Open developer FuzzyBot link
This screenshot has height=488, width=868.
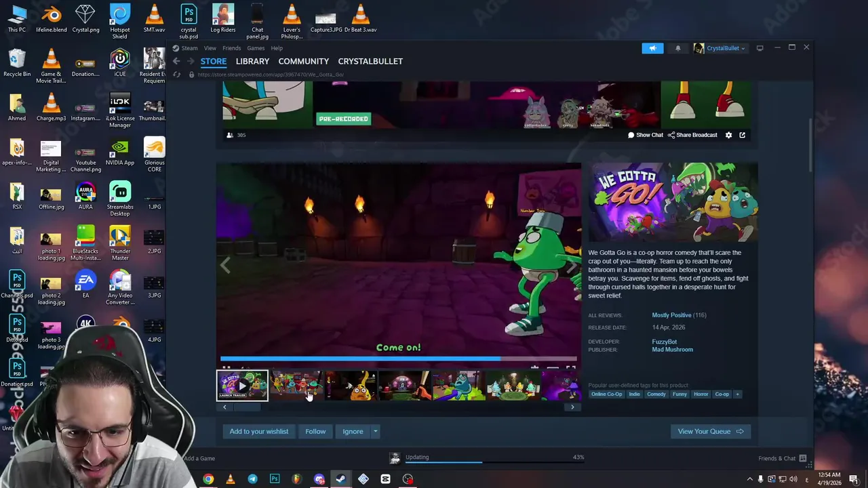pyautogui.click(x=664, y=342)
